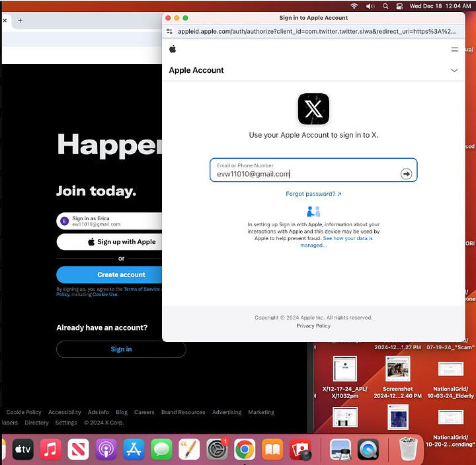Screen dimensions: 476x465
Task: Launch QuickTime Player from the dock
Action: click(368, 449)
